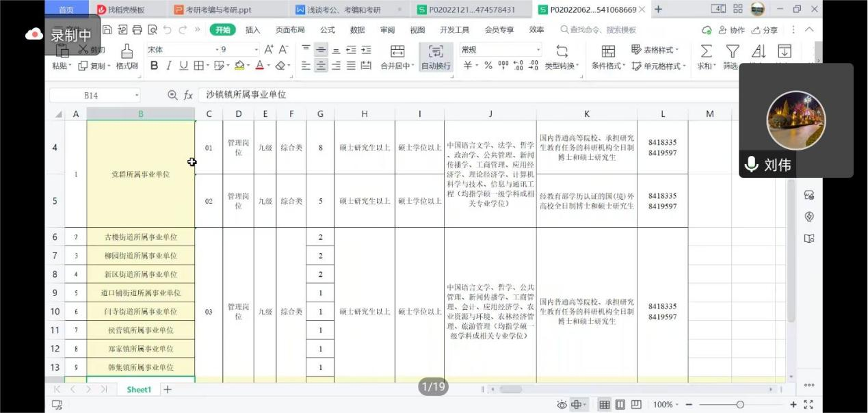Click the AutoSum (求和) sigma icon
Viewport: 868px width, 413px height.
(x=706, y=52)
